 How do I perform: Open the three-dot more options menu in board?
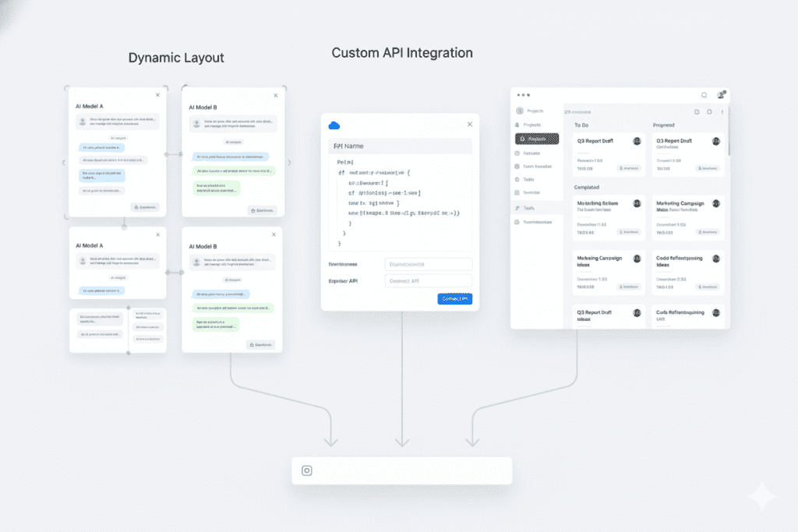(x=722, y=112)
